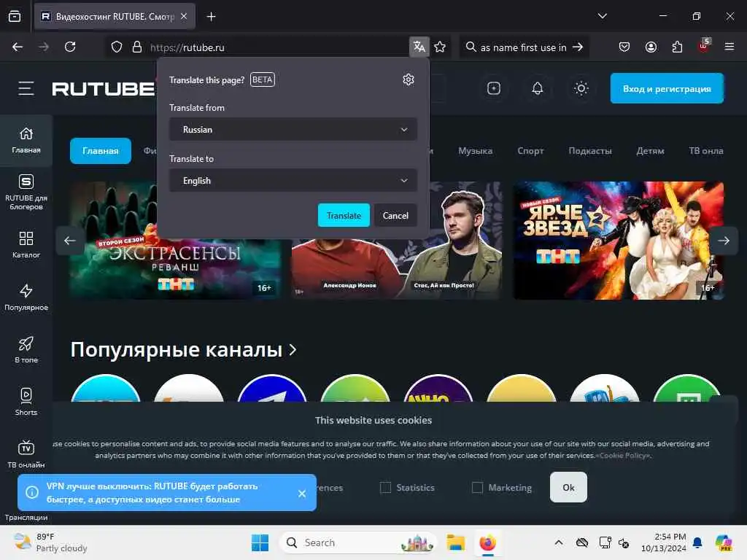
Task: Select the ТВ онлайн category tab
Action: 706,151
